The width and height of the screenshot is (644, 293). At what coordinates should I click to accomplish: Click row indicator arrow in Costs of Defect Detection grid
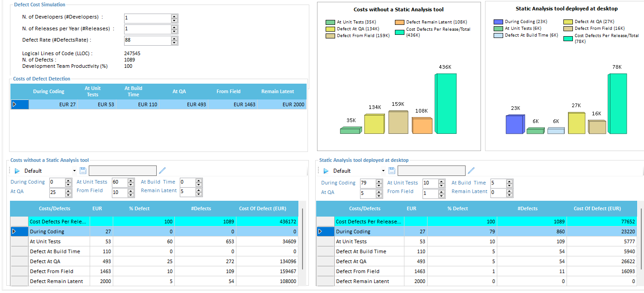pyautogui.click(x=14, y=104)
